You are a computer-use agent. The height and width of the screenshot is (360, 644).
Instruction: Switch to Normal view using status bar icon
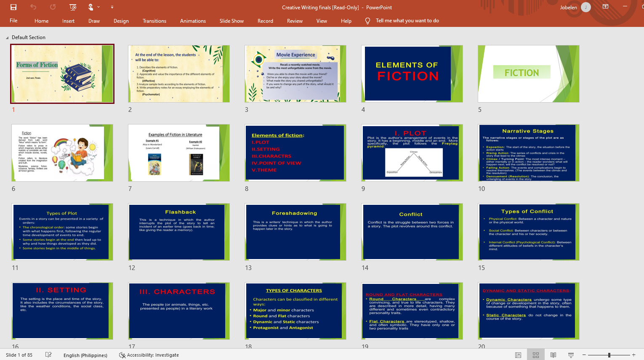coord(518,355)
